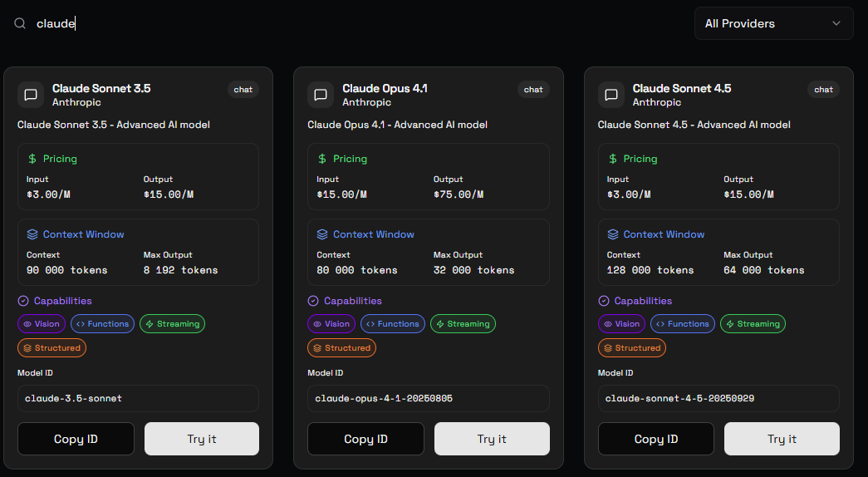Click the chat tag on Claude Sonnet 4.5 card
The height and width of the screenshot is (477, 868).
click(x=823, y=90)
